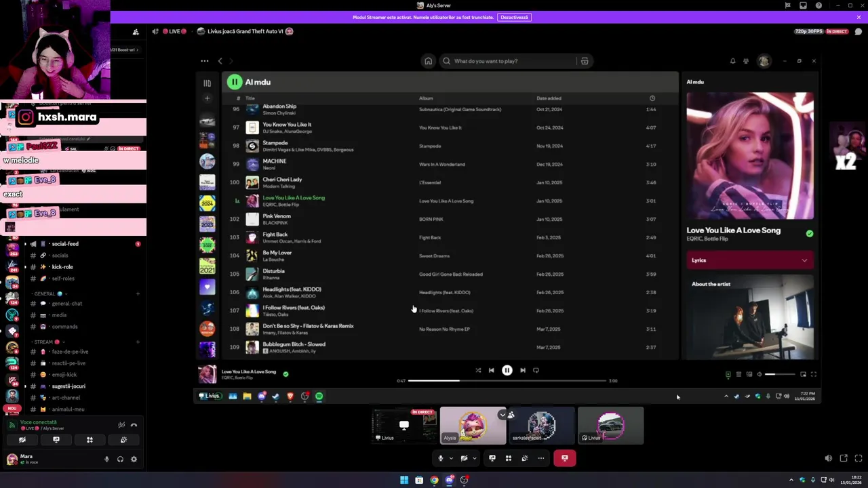The width and height of the screenshot is (868, 488).
Task: Toggle repeat in Spotify player
Action: pos(536,370)
